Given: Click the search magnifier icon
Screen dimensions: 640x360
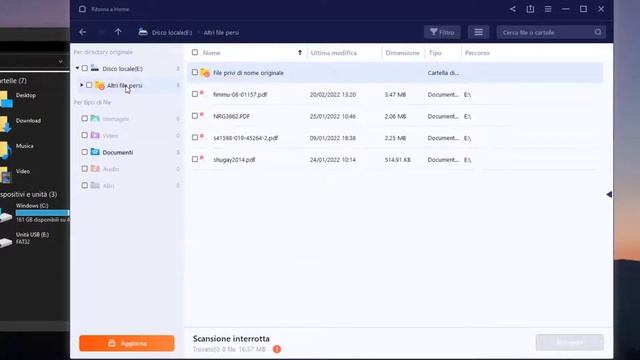Looking at the screenshot, I should pos(598,32).
